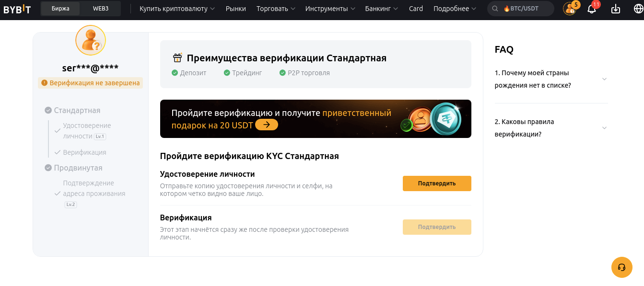This screenshot has width=644, height=286.
Task: Open the support headset chat button
Action: tap(621, 267)
